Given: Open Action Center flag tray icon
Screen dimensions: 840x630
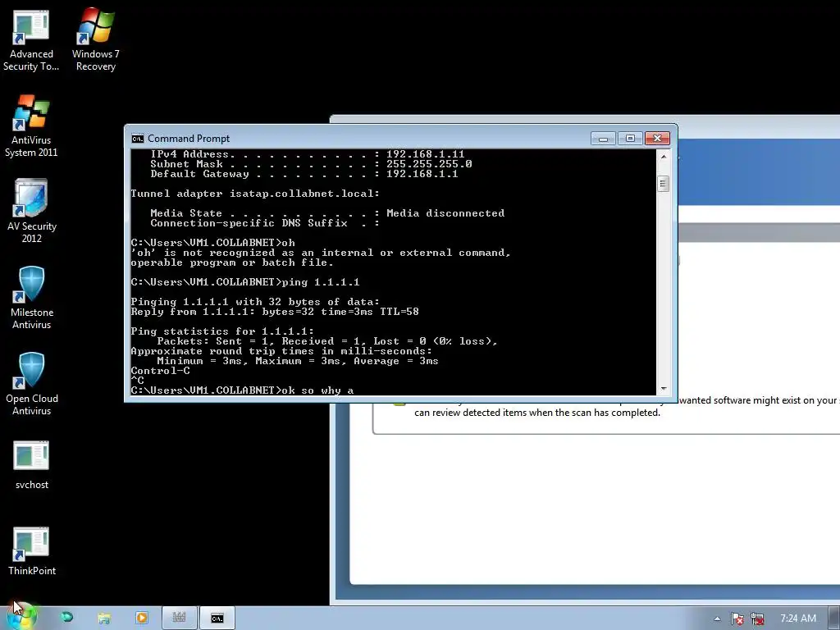Looking at the screenshot, I should click(737, 619).
